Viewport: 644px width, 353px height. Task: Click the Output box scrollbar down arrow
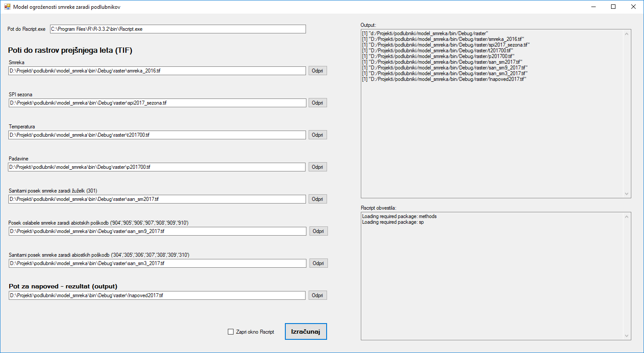click(627, 193)
